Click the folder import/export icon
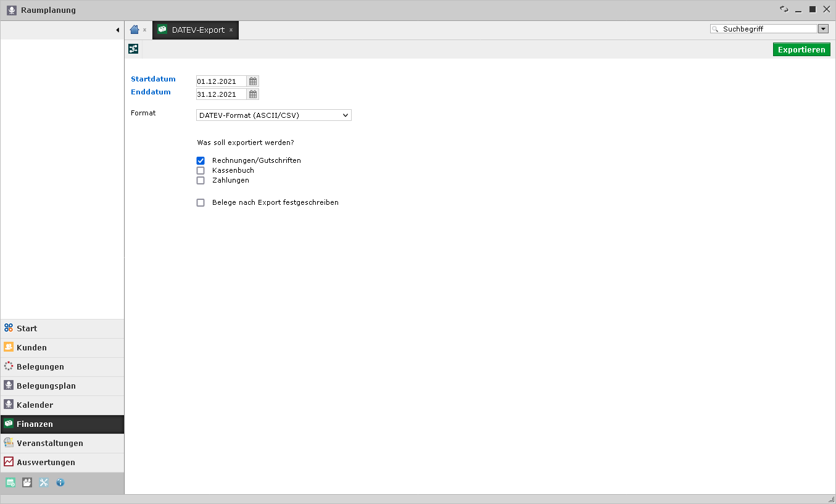 point(27,482)
